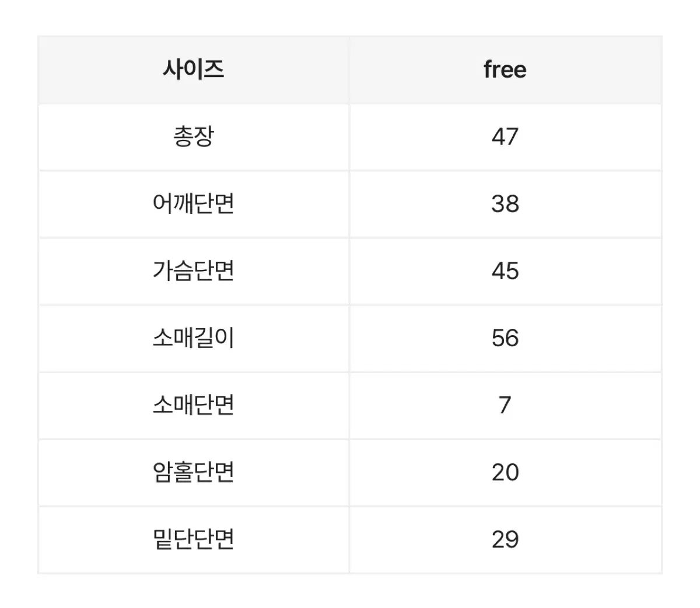This screenshot has height=608, width=700.
Task: Click the text 사이즈 in header
Action: [x=194, y=70]
